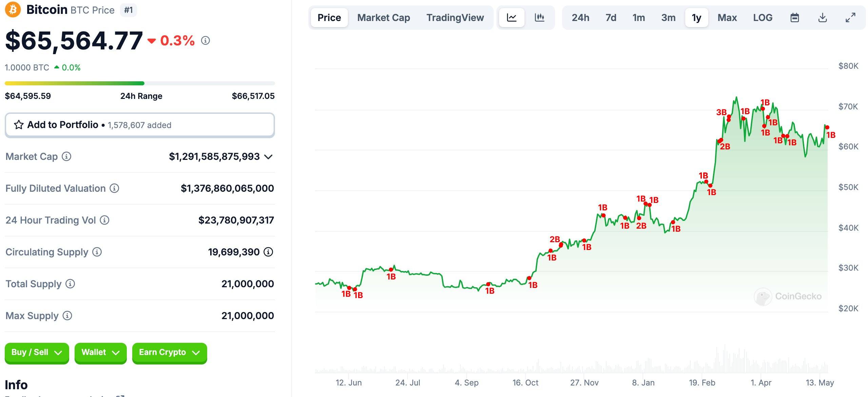Toggle LOG scale on chart

pos(763,18)
